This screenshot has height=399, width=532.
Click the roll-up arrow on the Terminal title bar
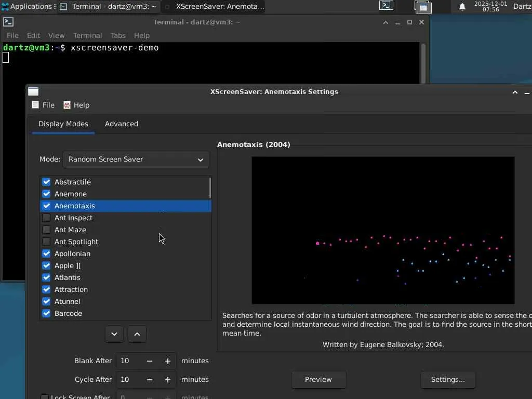point(385,22)
